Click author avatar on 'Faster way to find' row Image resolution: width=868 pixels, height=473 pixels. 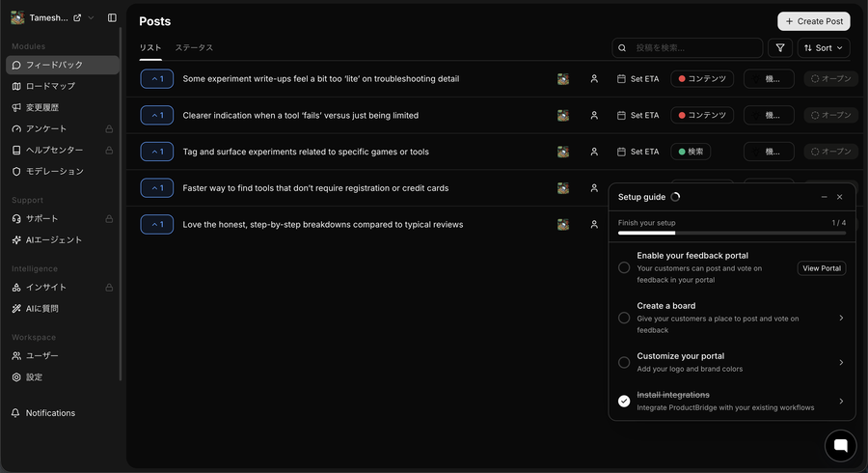pyautogui.click(x=563, y=188)
